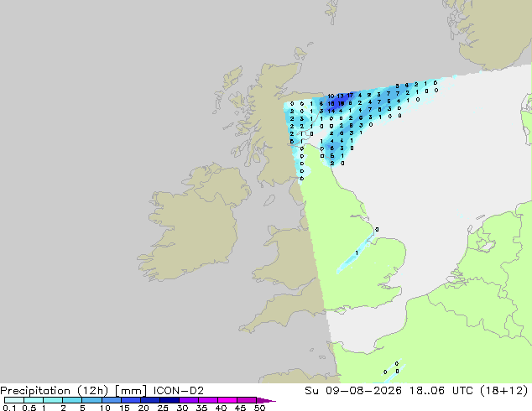
Task: Click the '(18+12)' forecast offset text
Action: point(504,391)
